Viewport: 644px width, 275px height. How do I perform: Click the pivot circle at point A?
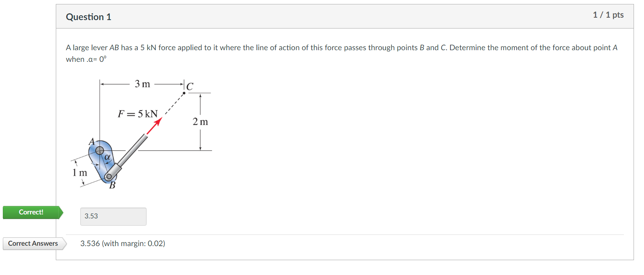[99, 151]
